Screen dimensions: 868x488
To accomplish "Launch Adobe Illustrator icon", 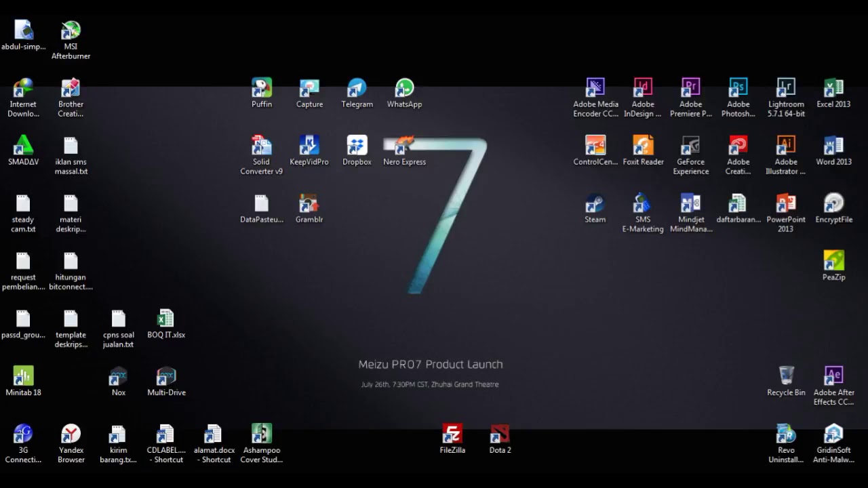I will pyautogui.click(x=786, y=146).
